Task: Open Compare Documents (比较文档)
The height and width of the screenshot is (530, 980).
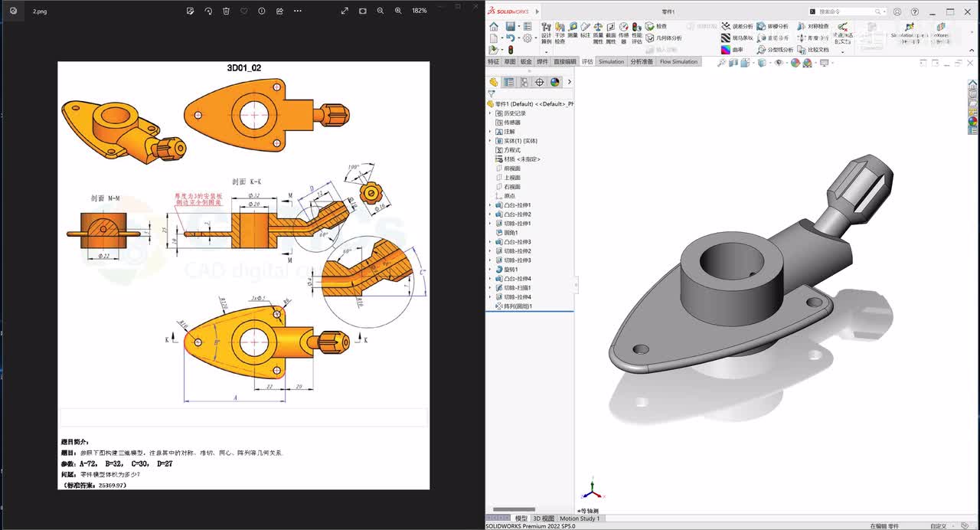Action: tap(813, 50)
